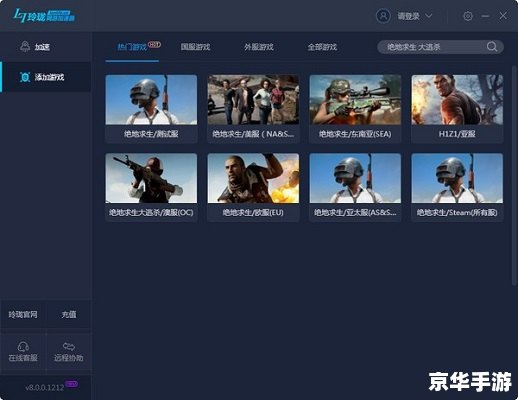
Task: Switch to the 外服游戏 tab
Action: tap(259, 47)
